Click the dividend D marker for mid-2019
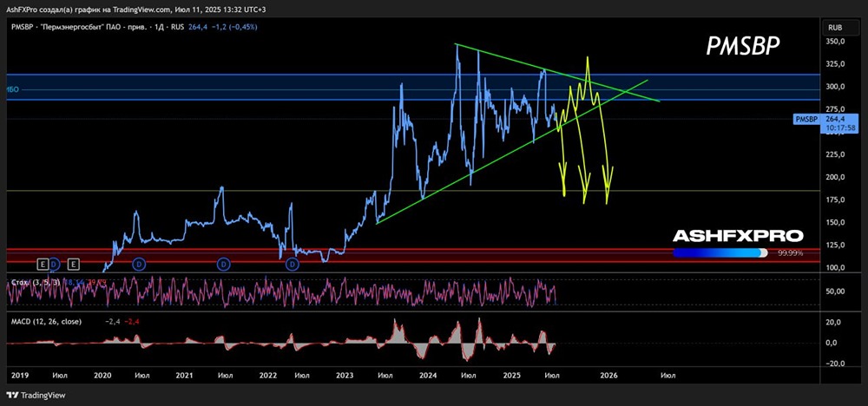The image size is (868, 406). click(x=56, y=265)
